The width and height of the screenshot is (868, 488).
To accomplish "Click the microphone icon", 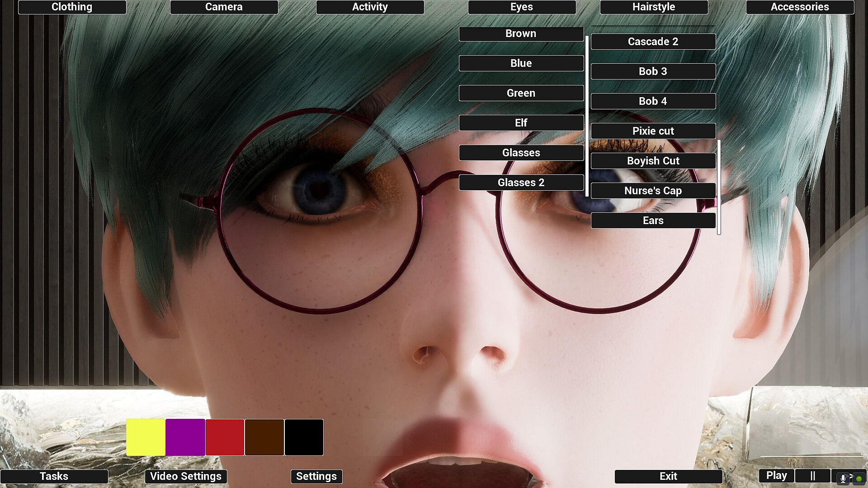I will tap(843, 478).
